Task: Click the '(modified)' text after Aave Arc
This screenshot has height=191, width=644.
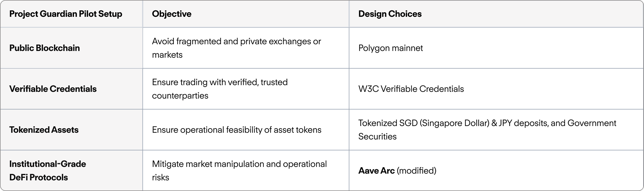Action: pyautogui.click(x=416, y=171)
